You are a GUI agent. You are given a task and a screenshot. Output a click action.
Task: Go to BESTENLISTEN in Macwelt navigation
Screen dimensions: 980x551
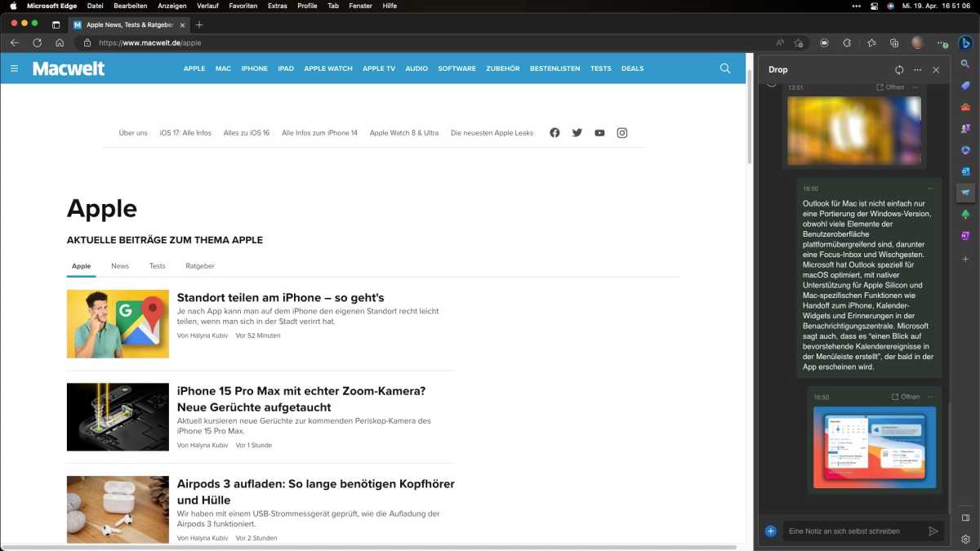(x=555, y=69)
